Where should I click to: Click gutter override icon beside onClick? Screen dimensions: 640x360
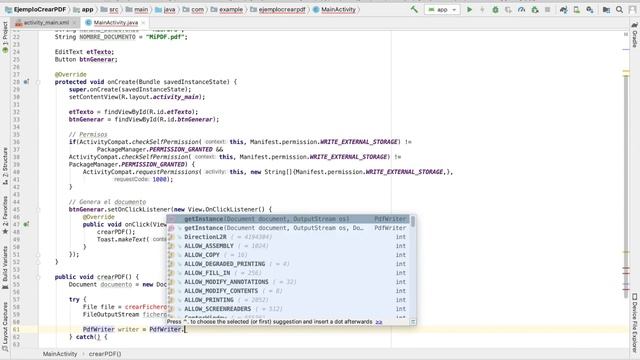click(26, 224)
